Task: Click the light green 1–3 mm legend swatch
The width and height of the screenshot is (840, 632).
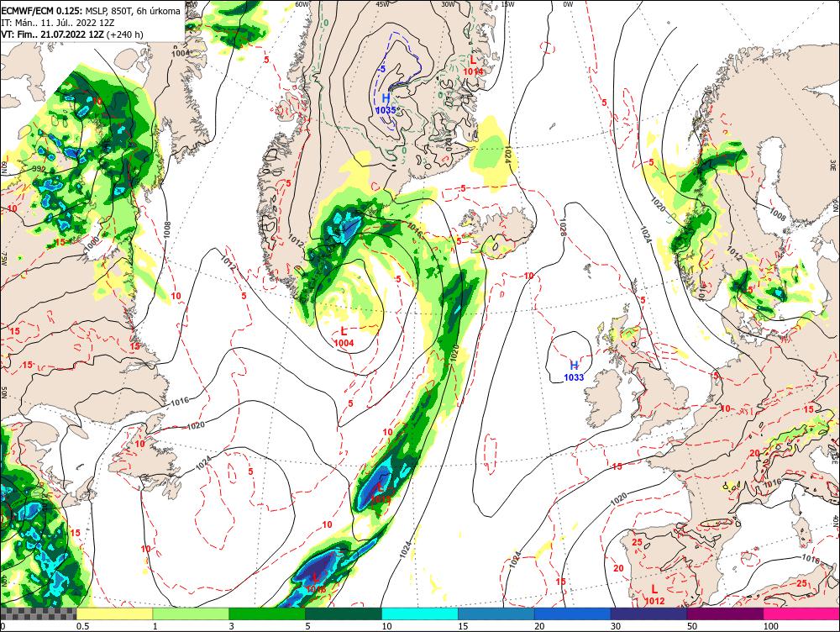Action: 191,614
